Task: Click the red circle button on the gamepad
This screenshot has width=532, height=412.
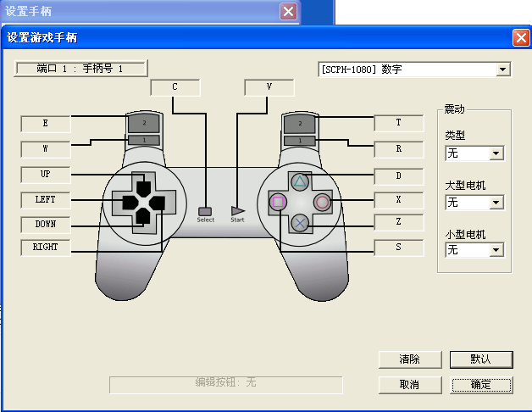Action: [x=322, y=202]
